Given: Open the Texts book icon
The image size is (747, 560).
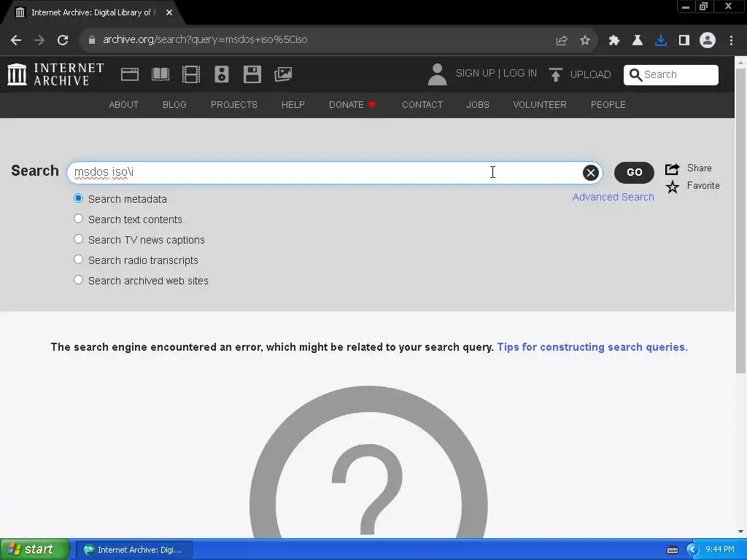Looking at the screenshot, I should tap(160, 74).
